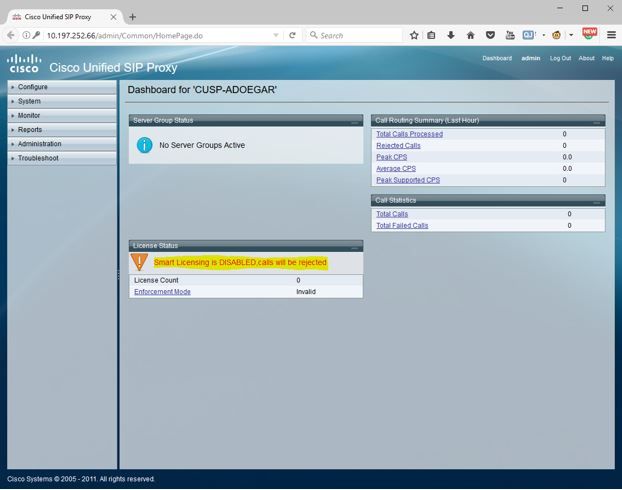The height and width of the screenshot is (490, 622).
Task: Click the Cisco logo
Action: point(24,64)
